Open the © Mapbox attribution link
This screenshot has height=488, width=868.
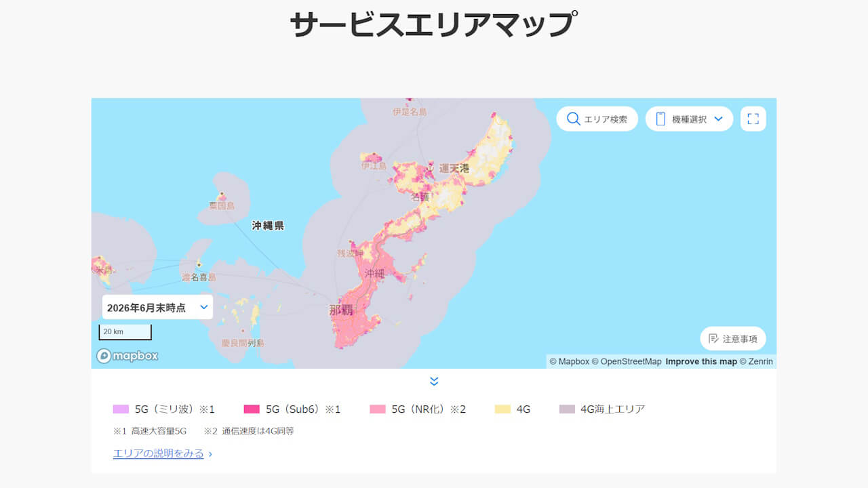click(x=569, y=362)
